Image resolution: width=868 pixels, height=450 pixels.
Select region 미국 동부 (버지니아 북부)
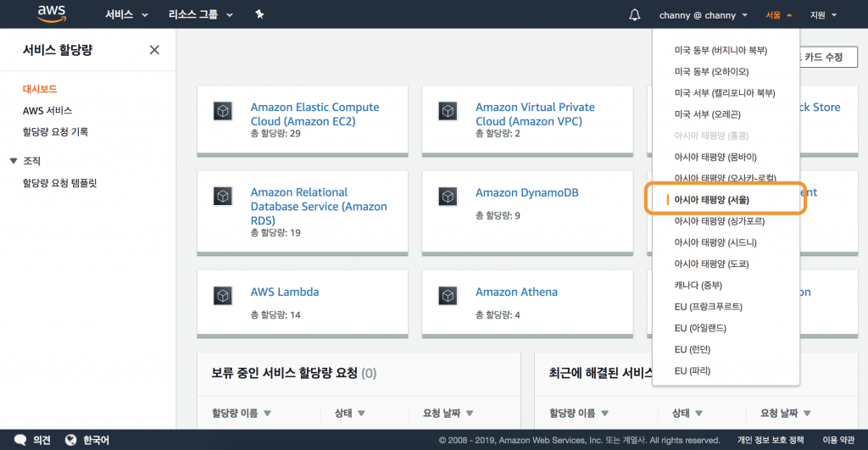pyautogui.click(x=721, y=50)
